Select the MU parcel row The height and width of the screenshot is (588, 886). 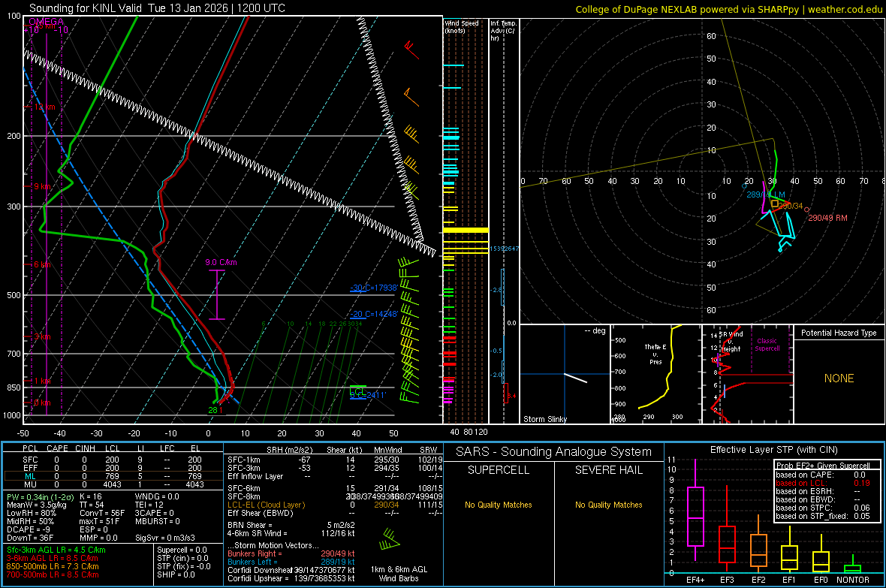point(113,484)
